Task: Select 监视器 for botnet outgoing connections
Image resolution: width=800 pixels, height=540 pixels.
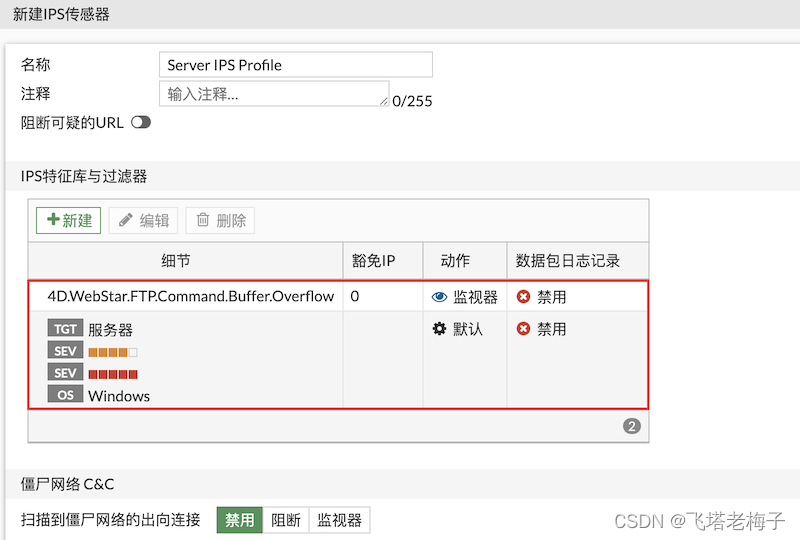Action: [339, 520]
